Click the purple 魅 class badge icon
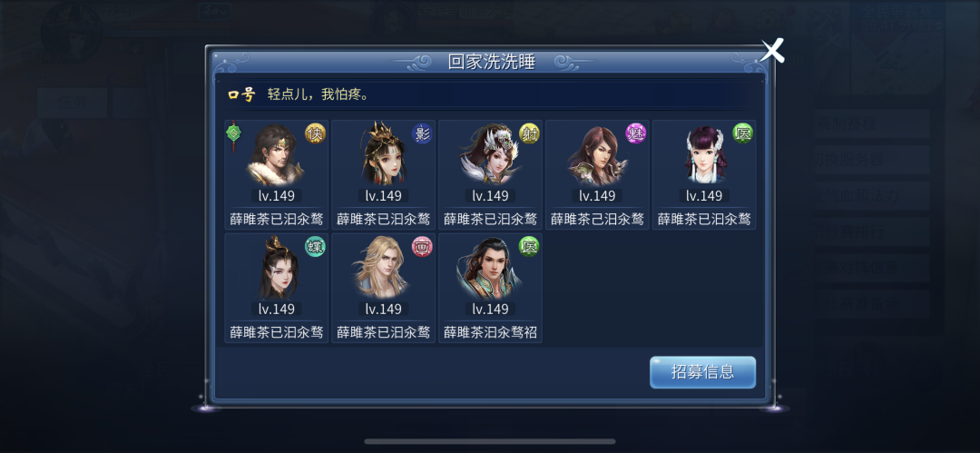Screen dimensions: 980x453 point(636,133)
